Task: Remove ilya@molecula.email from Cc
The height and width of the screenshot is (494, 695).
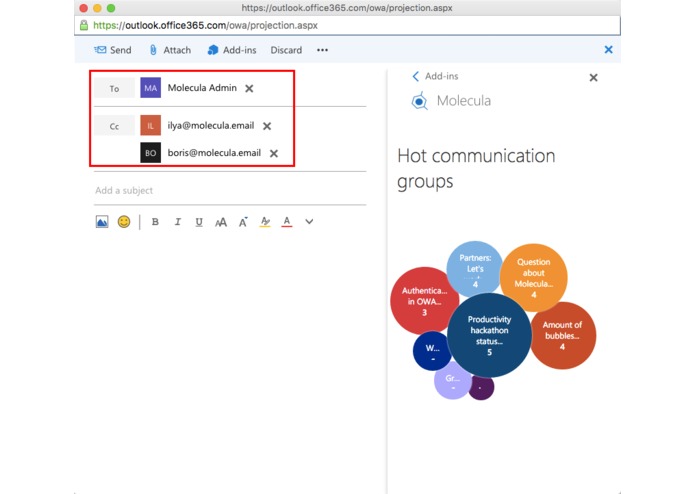Action: click(267, 126)
